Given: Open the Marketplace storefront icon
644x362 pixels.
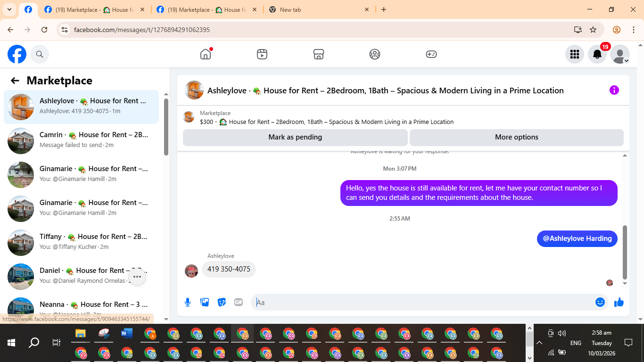Looking at the screenshot, I should (319, 54).
